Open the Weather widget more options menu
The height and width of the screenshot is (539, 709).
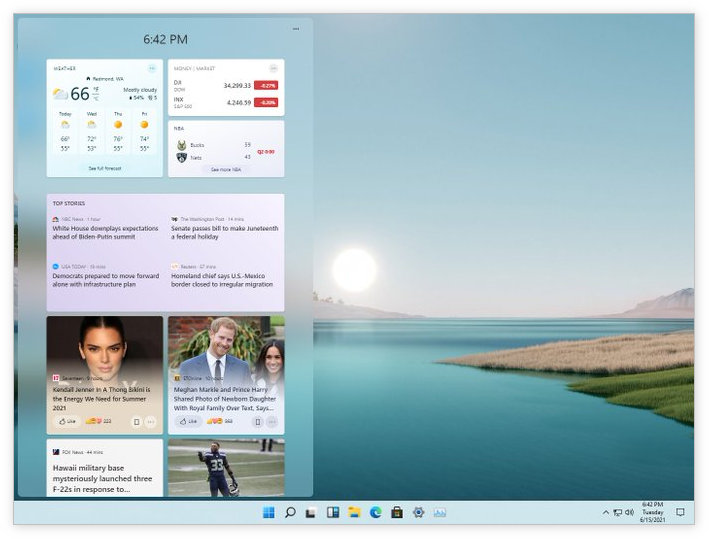click(152, 68)
